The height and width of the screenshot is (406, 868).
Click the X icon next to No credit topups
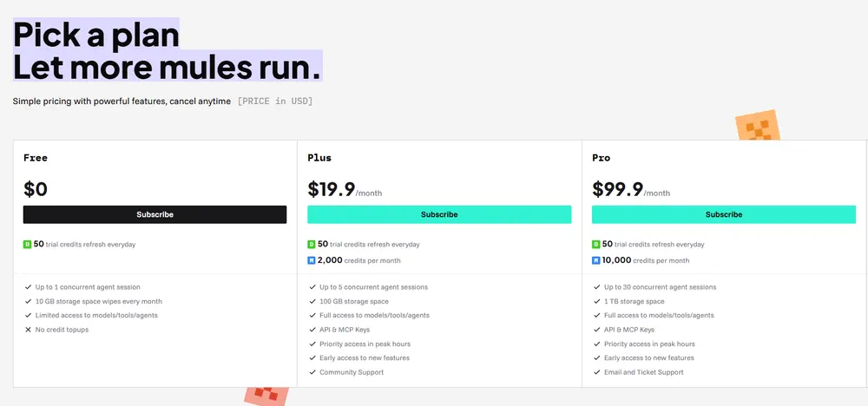[x=28, y=330]
